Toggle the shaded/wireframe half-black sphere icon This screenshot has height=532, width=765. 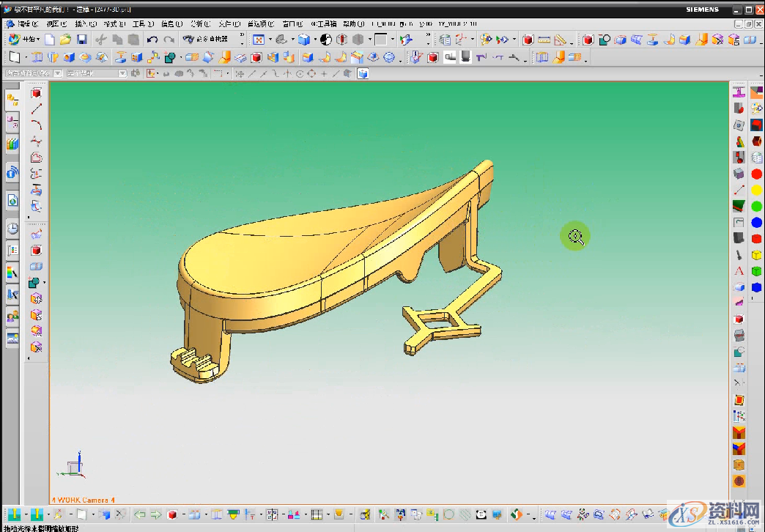(326, 40)
